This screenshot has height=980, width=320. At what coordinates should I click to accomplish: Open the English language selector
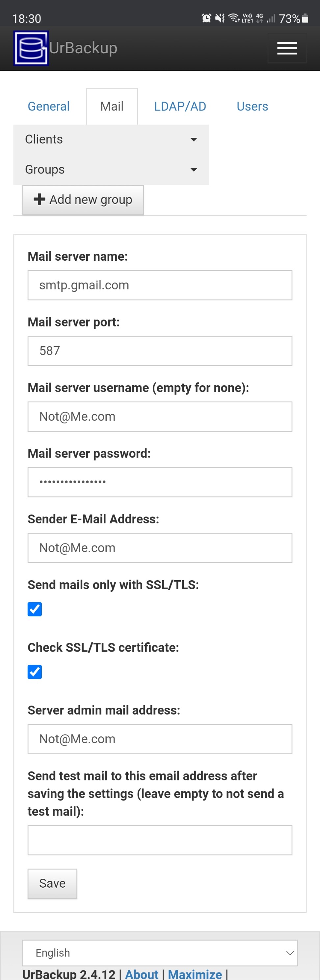coord(160,953)
